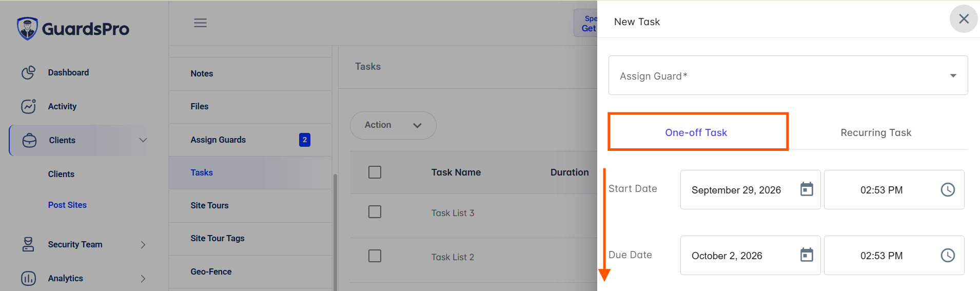This screenshot has height=291, width=980.
Task: Click the Security Team guard icon
Action: 28,244
